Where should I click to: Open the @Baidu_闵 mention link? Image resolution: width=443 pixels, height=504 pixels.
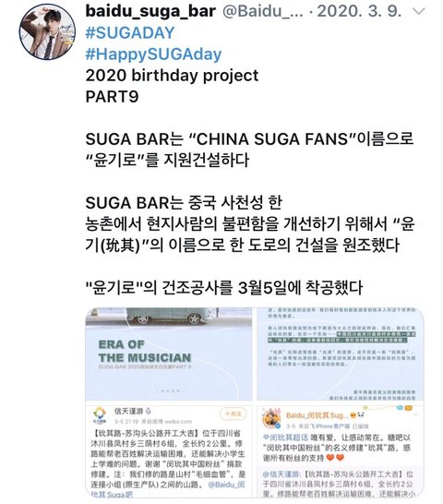click(226, 484)
